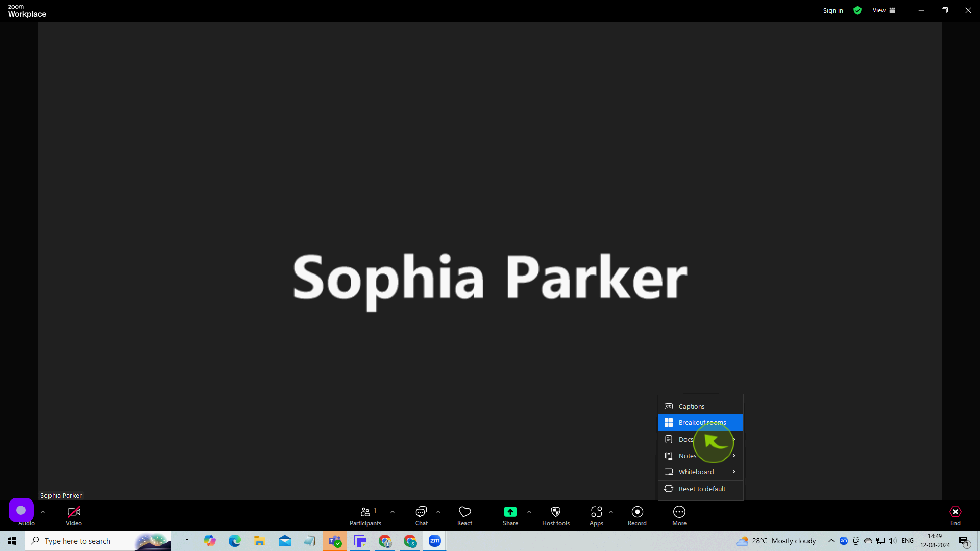The image size is (980, 551).
Task: Expand the Share options caret
Action: [529, 511]
